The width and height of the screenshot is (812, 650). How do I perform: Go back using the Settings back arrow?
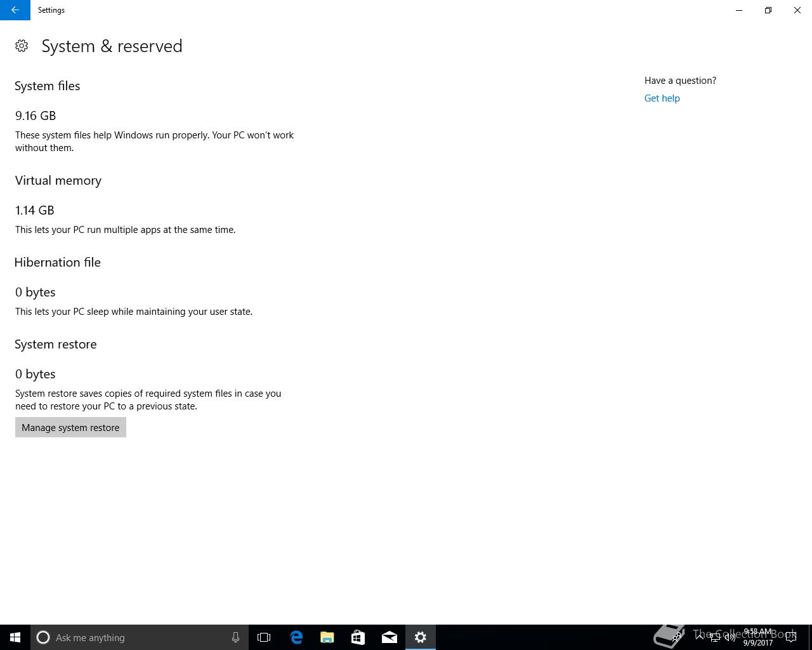15,10
